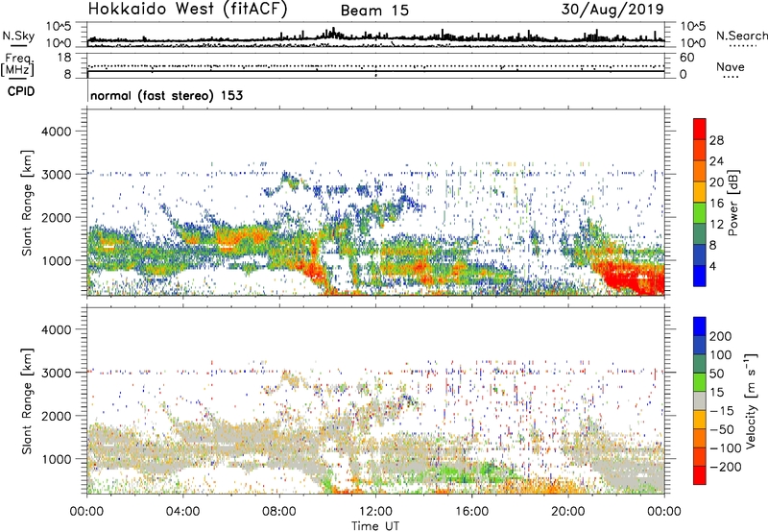
Task: Click the "Hokkaido West (fitACF)" plot title
Action: coord(187,10)
